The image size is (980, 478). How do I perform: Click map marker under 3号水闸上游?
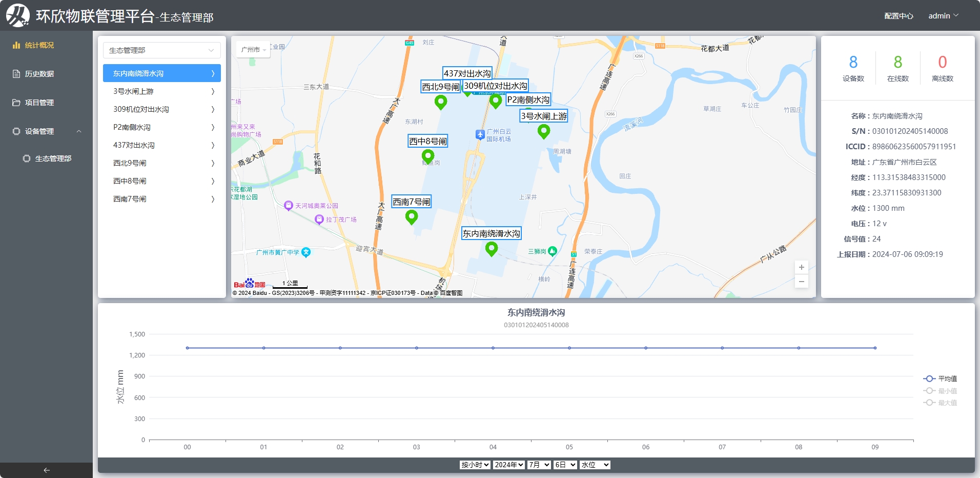click(544, 131)
